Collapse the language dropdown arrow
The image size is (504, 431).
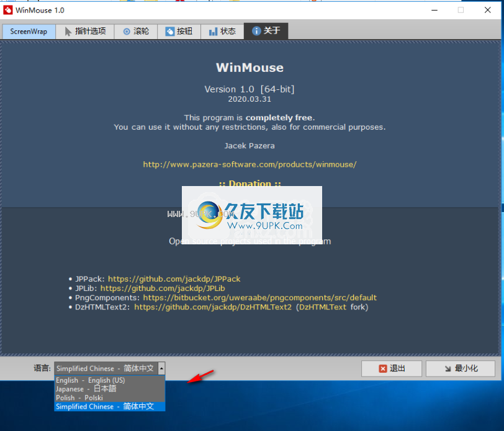point(161,368)
